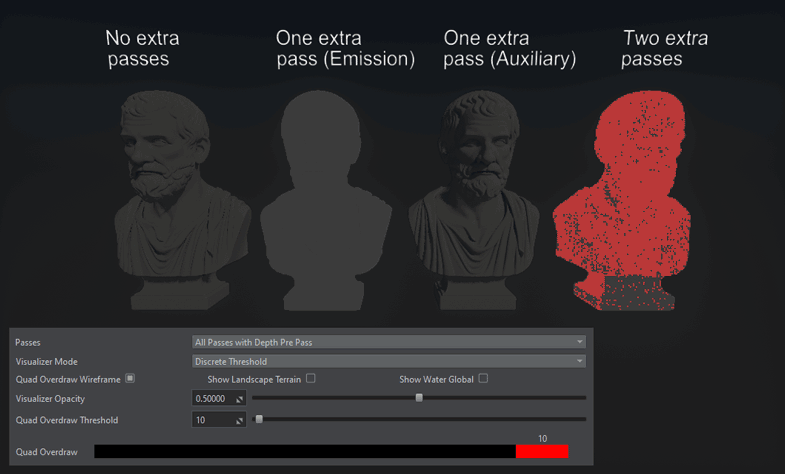Click the Visualizer Opacity slider handle

pyautogui.click(x=419, y=397)
